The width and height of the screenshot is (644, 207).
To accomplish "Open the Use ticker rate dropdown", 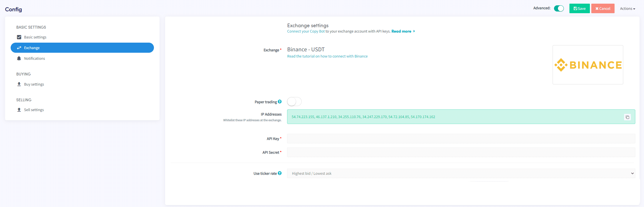I will [x=461, y=173].
